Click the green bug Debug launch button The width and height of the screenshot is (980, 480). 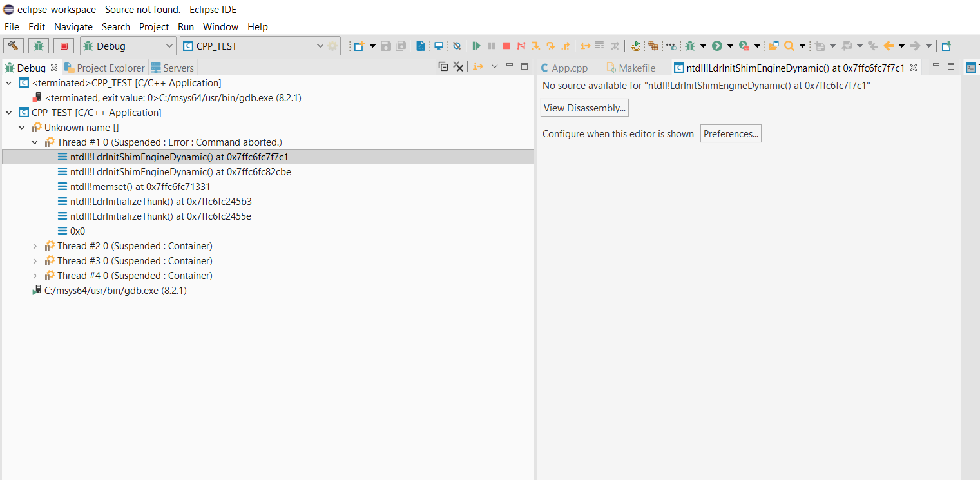tap(39, 46)
